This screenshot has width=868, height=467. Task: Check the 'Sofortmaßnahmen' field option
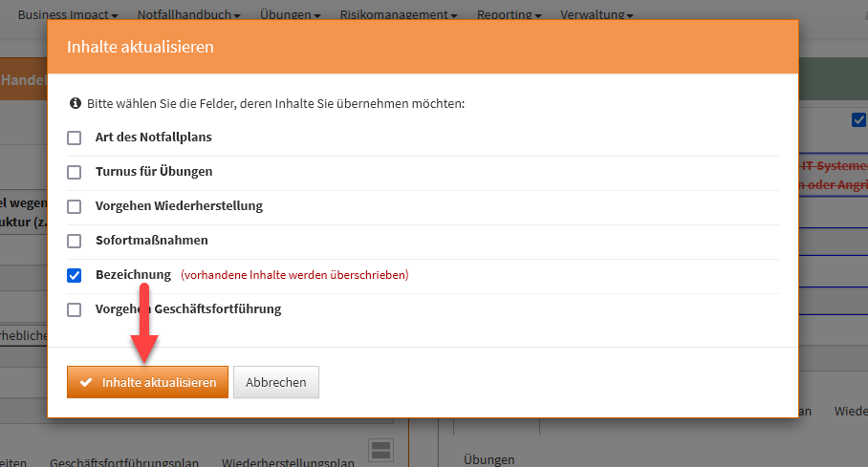pyautogui.click(x=75, y=241)
